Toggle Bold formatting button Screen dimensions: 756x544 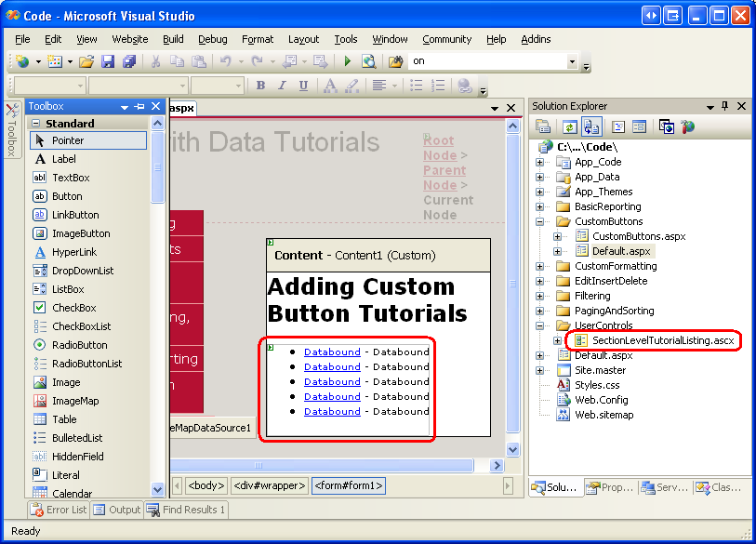260,86
